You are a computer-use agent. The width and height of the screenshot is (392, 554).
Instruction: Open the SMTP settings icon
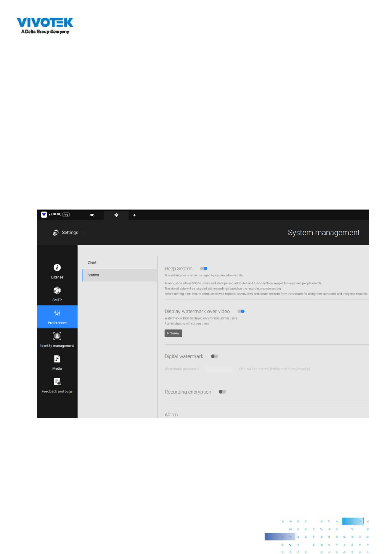coord(57,290)
